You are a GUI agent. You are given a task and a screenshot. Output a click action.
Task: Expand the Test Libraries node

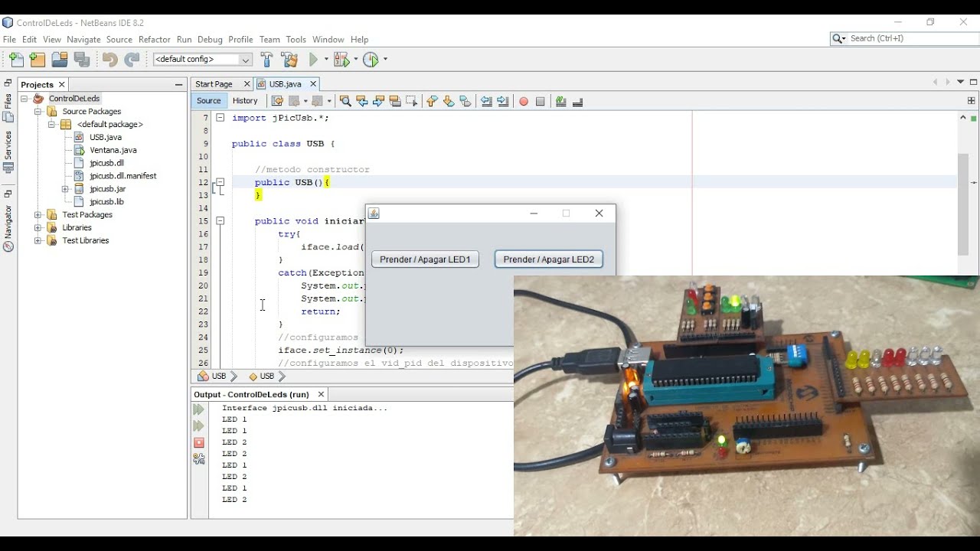(x=38, y=240)
